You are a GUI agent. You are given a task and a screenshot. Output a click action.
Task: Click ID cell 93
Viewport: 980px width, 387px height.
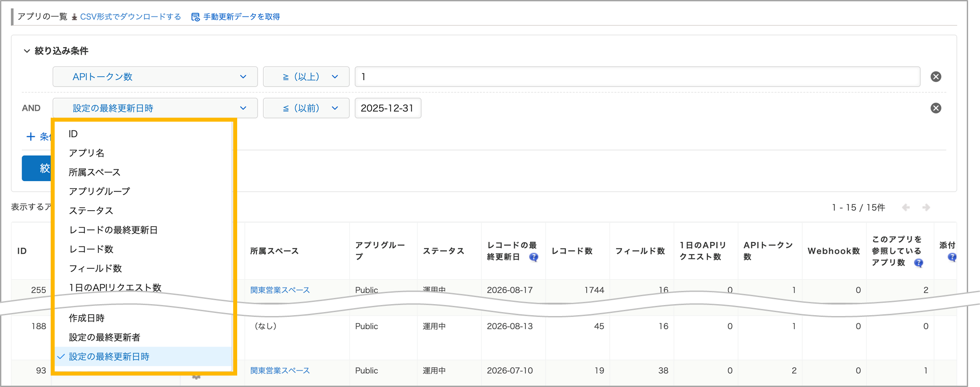[x=41, y=371]
